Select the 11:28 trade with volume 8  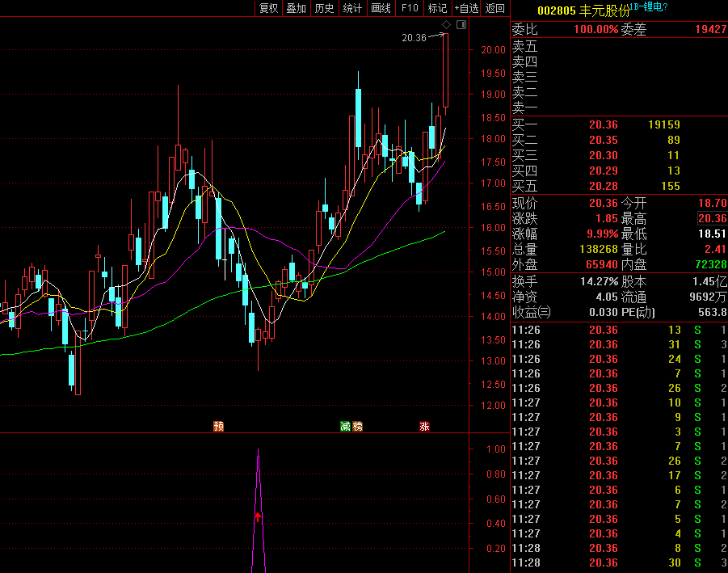(x=619, y=549)
